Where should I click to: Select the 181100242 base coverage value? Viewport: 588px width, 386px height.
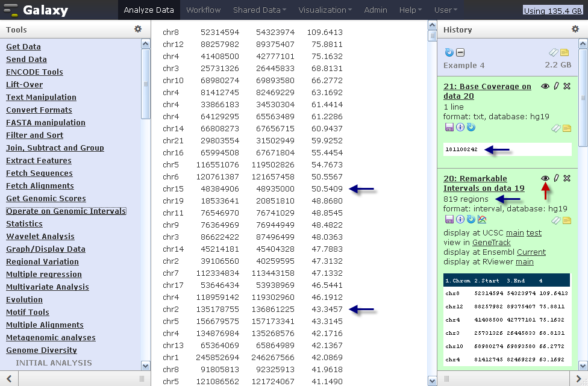point(461,149)
